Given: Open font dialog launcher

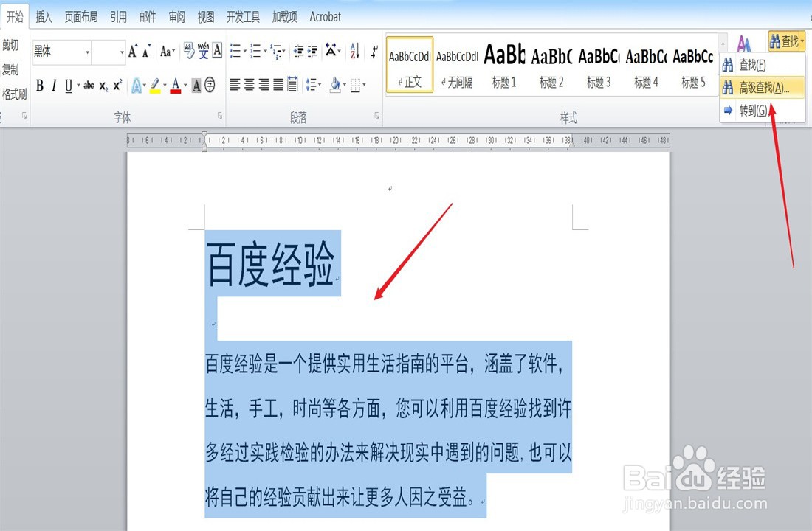Looking at the screenshot, I should (x=220, y=116).
